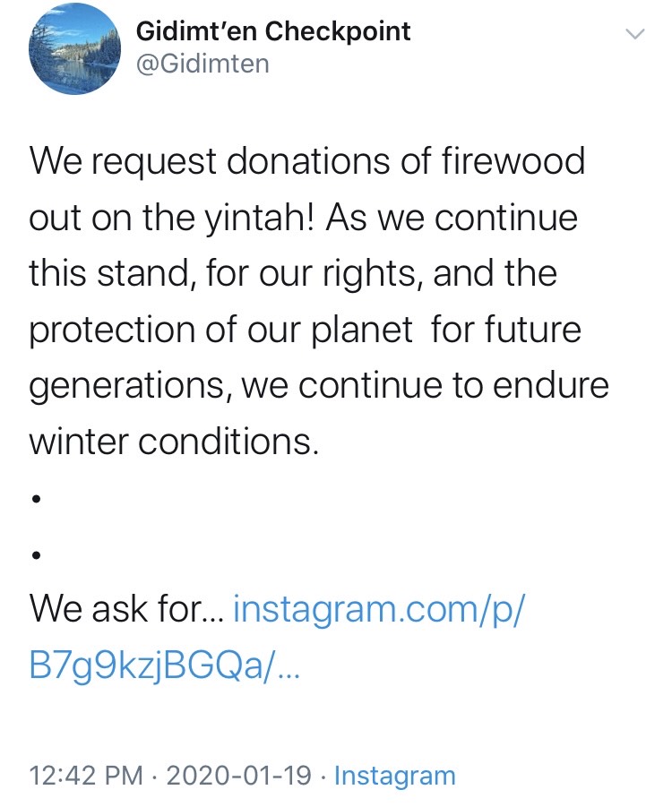The height and width of the screenshot is (807, 672).
Task: Click the B7g9kzjBGQa/… link continuation
Action: [164, 665]
